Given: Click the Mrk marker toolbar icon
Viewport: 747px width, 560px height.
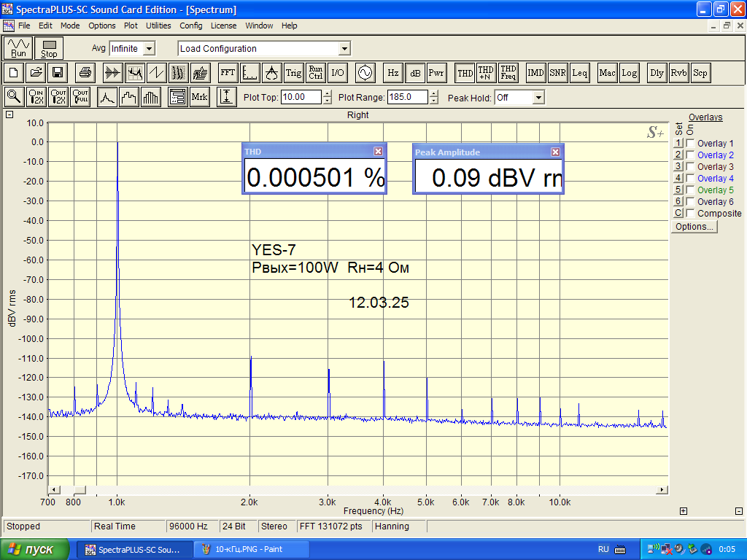Looking at the screenshot, I should click(x=199, y=97).
